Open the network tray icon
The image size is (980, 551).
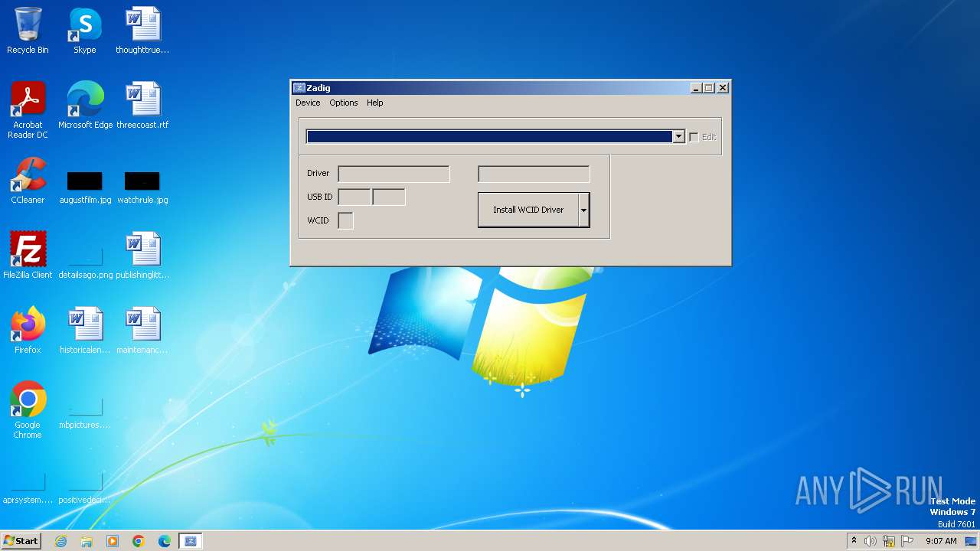click(x=889, y=541)
